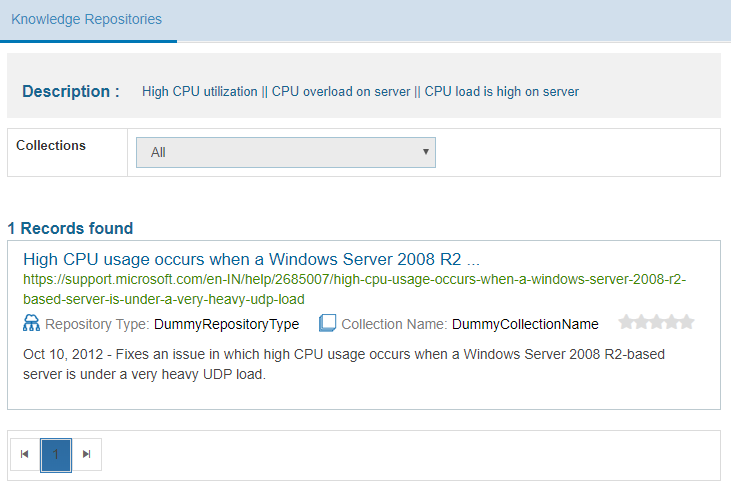Go to the first results page
731x485 pixels.
tap(25, 454)
